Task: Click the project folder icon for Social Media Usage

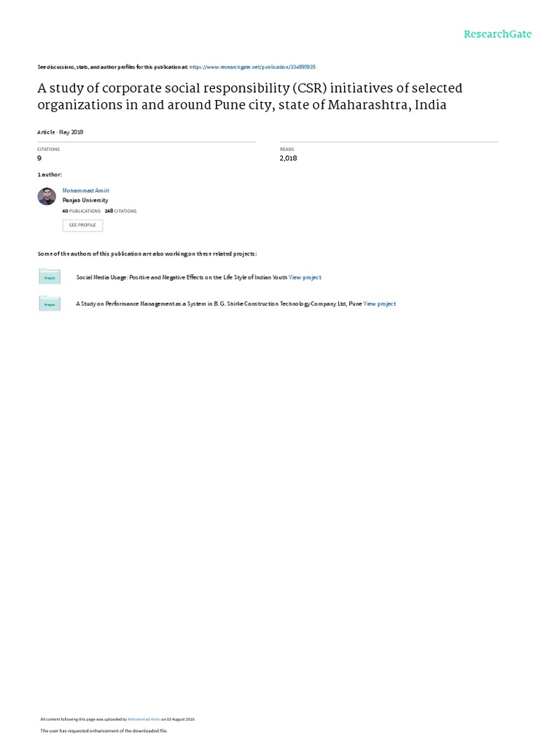Action: coord(50,276)
